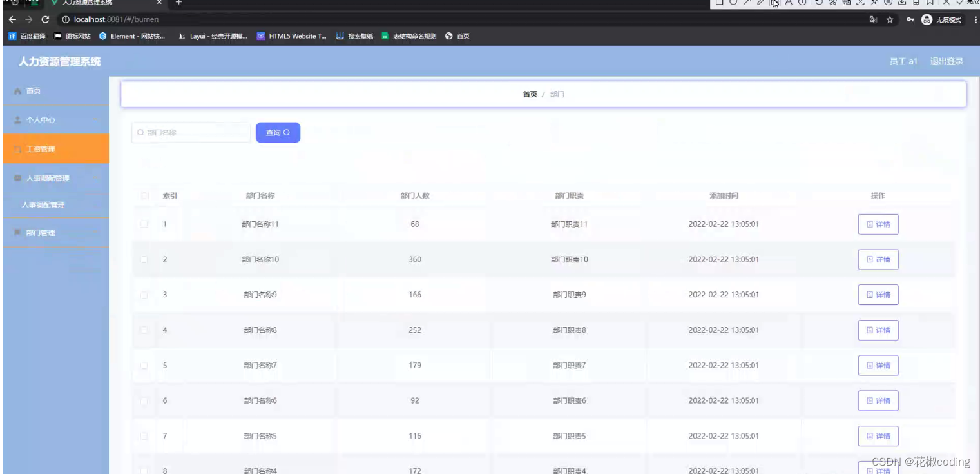This screenshot has width=980, height=474.
Task: Expand 人事调配管理 parent menu
Action: click(x=55, y=179)
